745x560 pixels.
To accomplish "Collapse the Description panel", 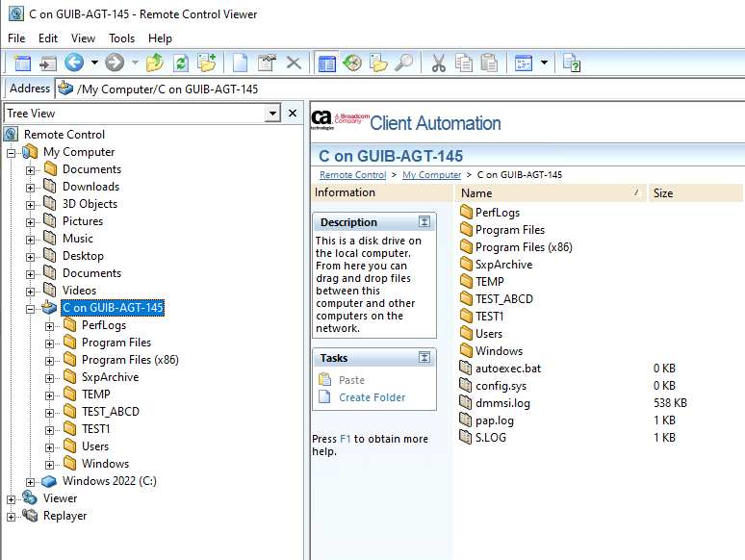I will pos(424,222).
